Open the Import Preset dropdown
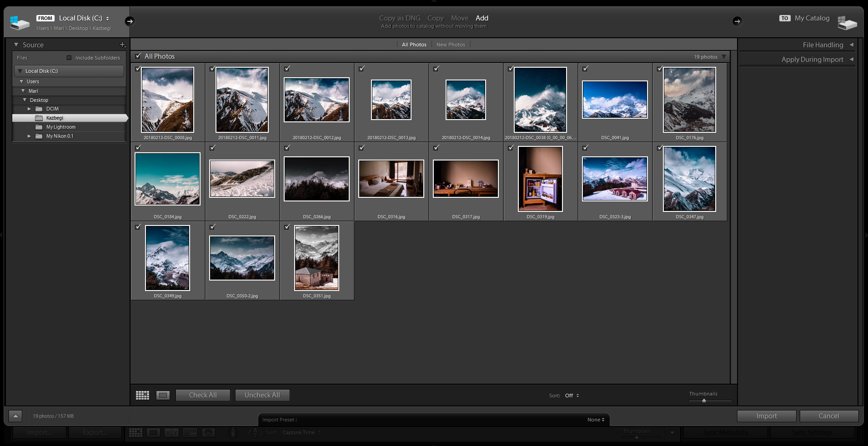The width and height of the screenshot is (868, 446). tap(596, 420)
